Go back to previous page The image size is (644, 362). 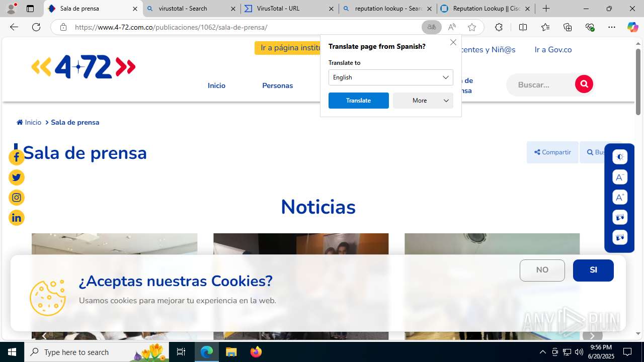click(14, 27)
